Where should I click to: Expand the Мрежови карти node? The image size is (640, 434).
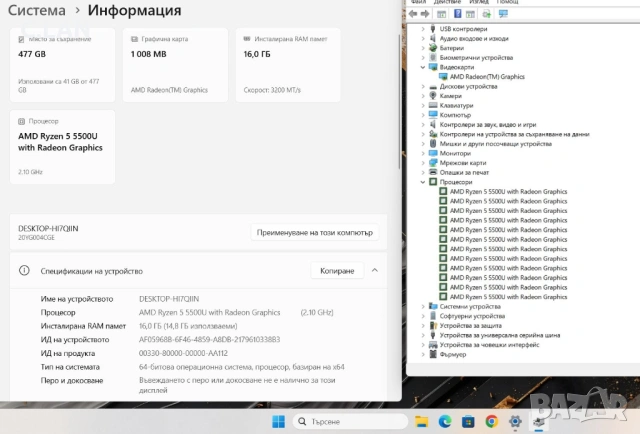424,163
